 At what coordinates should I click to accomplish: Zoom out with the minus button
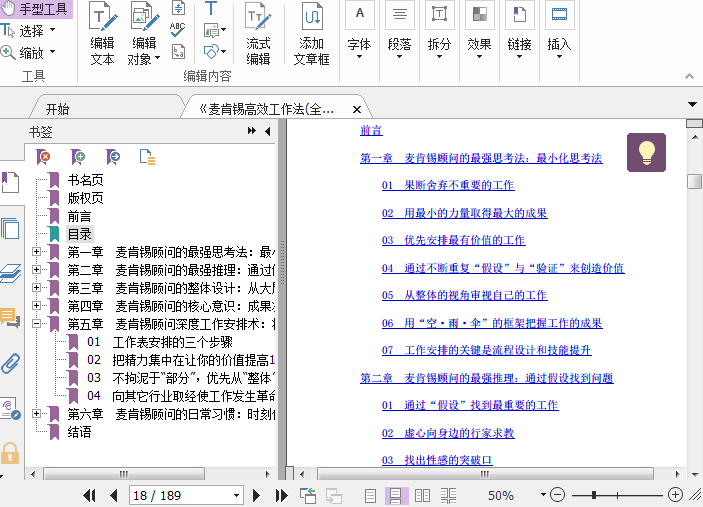[x=557, y=495]
